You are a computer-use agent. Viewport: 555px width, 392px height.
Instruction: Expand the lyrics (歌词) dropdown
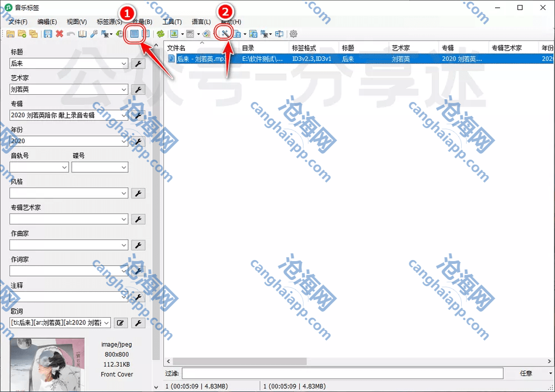pos(107,323)
